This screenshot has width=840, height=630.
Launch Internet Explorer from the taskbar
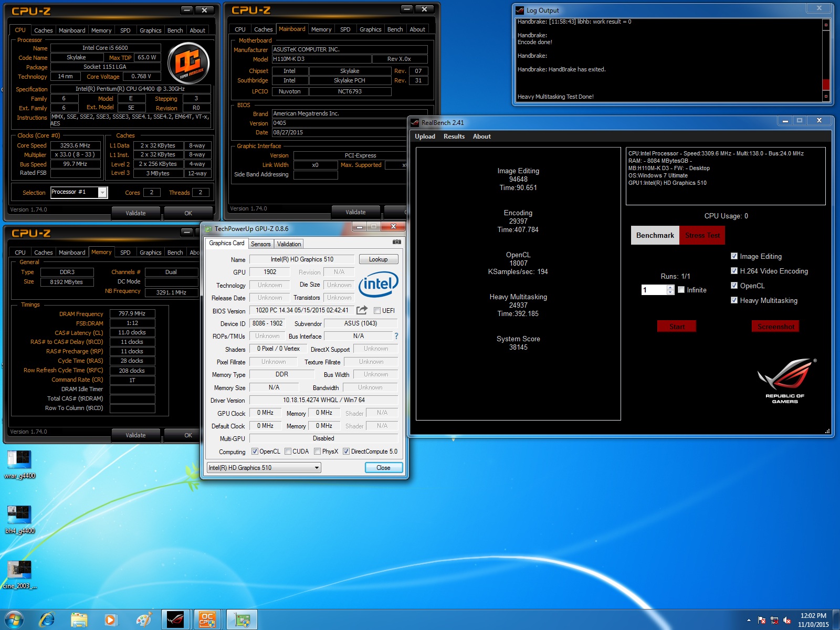[x=47, y=620]
